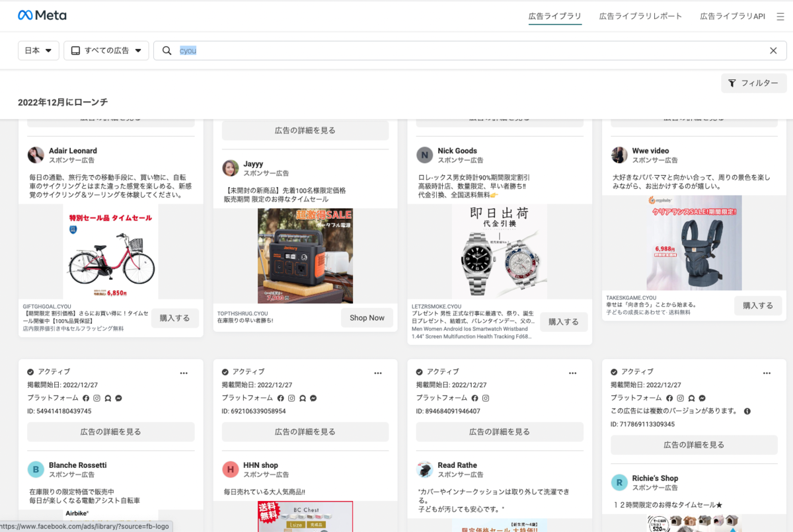793x532 pixels.
Task: Open options menu for ad ID 692106339058954
Action: [378, 373]
